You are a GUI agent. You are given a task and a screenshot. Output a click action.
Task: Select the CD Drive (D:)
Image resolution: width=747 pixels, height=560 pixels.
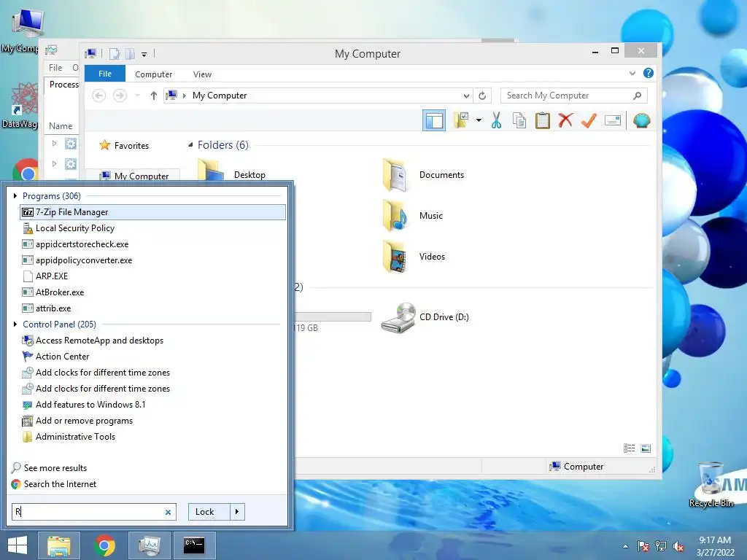(x=425, y=317)
